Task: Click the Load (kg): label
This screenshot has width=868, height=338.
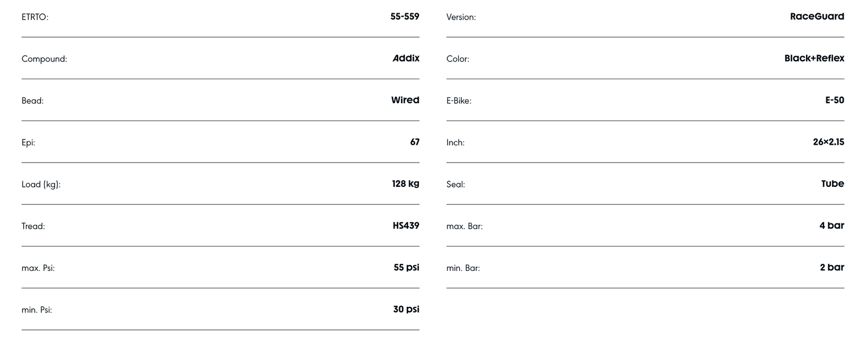Action: coord(41,185)
